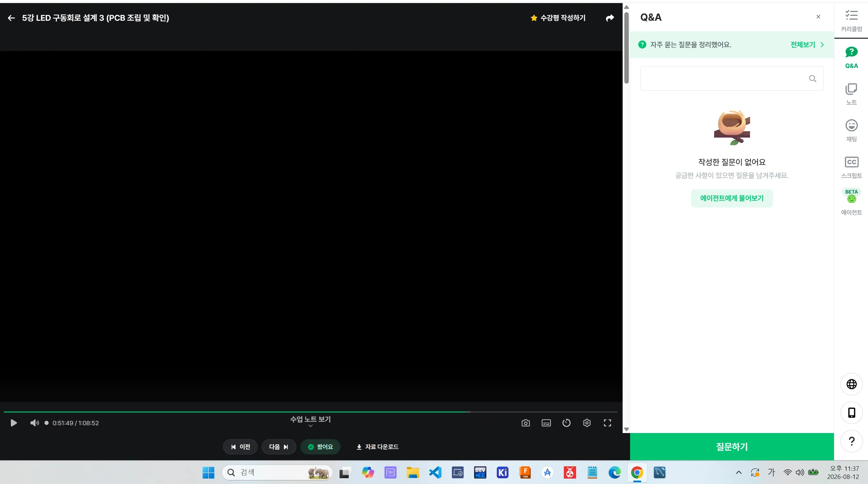Open the Notepad app from taskbar
The image size is (868, 484).
tap(592, 472)
